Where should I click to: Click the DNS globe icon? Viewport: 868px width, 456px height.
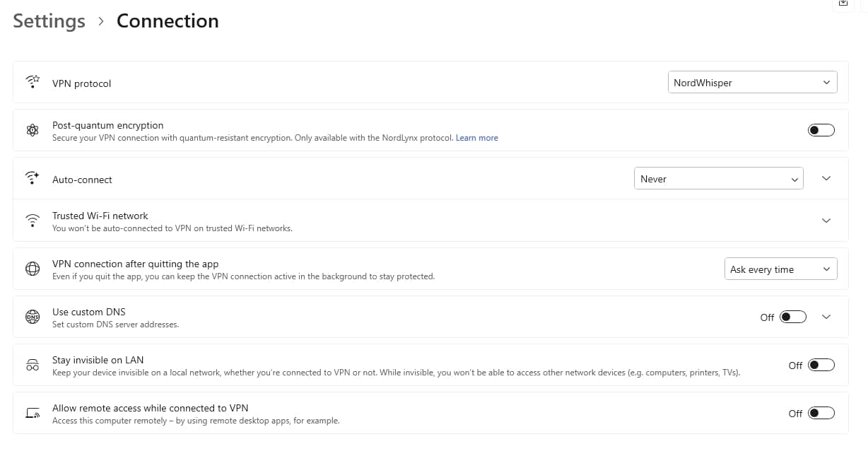tap(33, 317)
